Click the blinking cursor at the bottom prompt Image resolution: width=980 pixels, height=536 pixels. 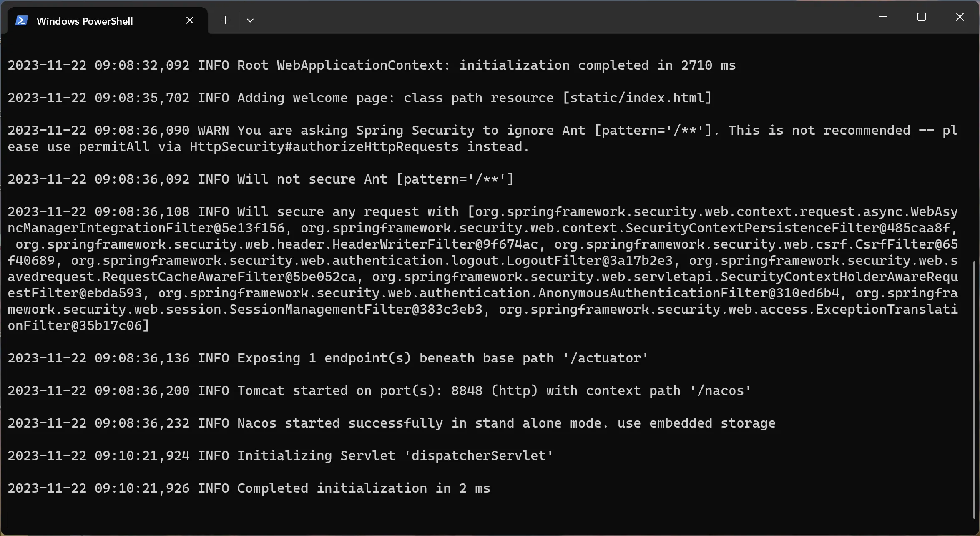click(x=8, y=520)
